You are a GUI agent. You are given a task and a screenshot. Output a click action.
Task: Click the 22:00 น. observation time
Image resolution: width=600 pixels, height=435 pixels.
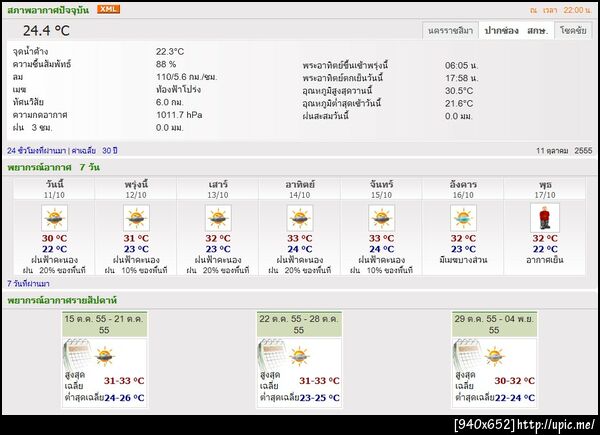coord(577,10)
